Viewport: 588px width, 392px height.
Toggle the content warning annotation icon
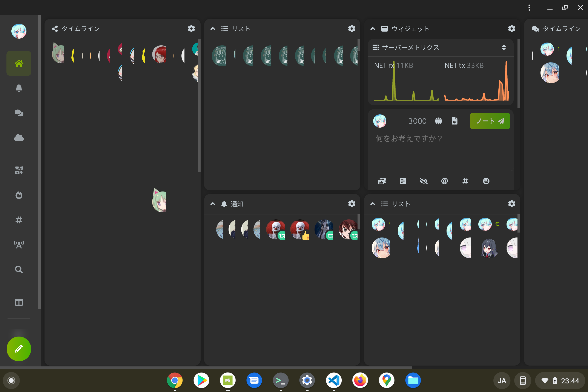click(x=403, y=181)
